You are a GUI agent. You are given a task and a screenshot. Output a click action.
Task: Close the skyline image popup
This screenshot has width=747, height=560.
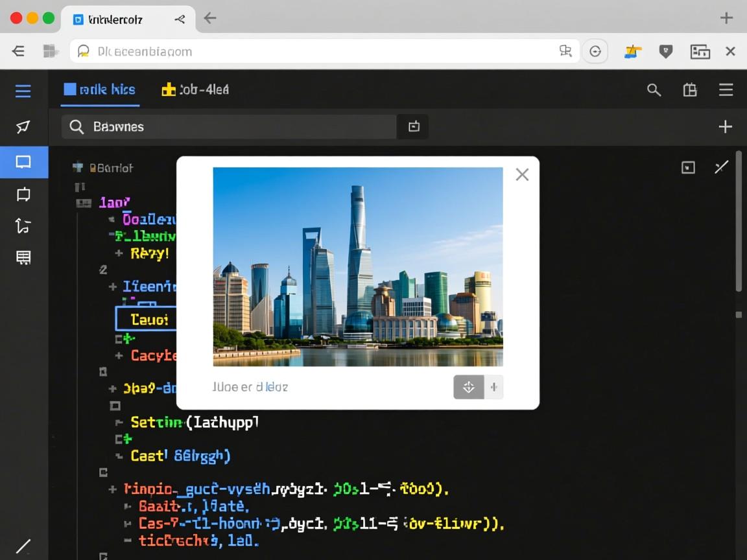[x=522, y=174]
